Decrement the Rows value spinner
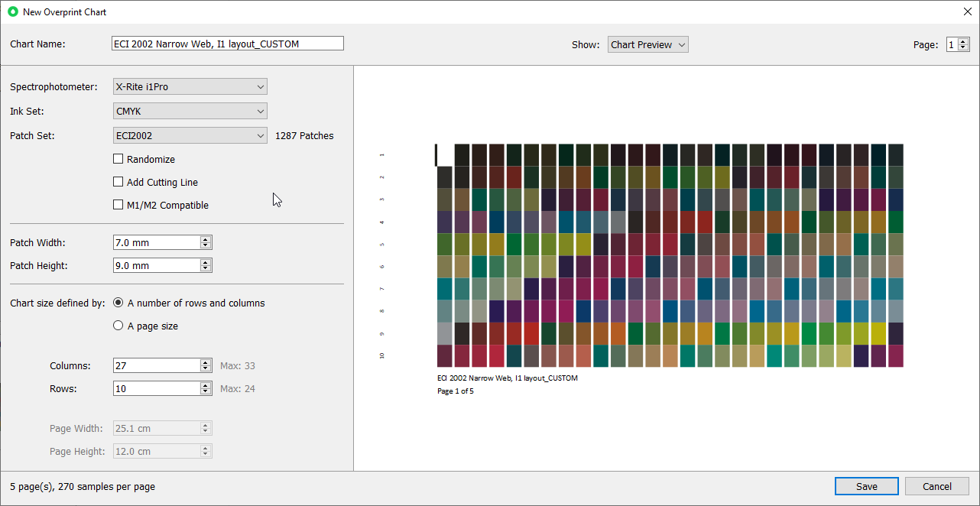980x506 pixels. point(206,392)
